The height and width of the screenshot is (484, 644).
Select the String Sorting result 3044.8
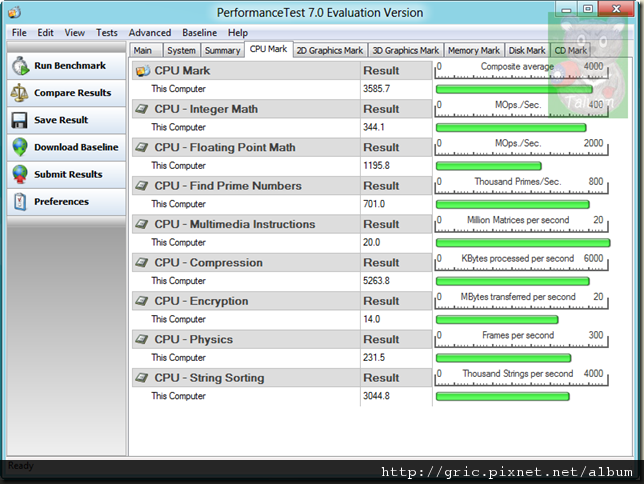pos(376,396)
